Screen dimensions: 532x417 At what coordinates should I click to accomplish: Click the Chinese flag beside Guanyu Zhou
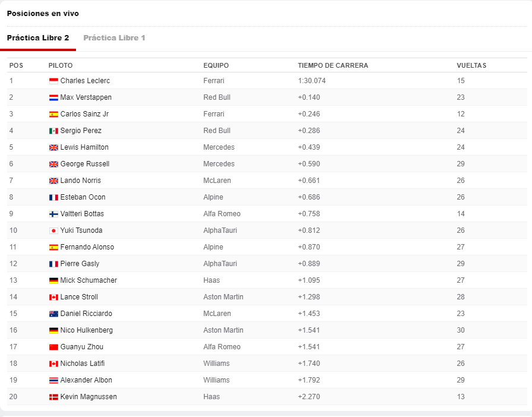(x=53, y=347)
